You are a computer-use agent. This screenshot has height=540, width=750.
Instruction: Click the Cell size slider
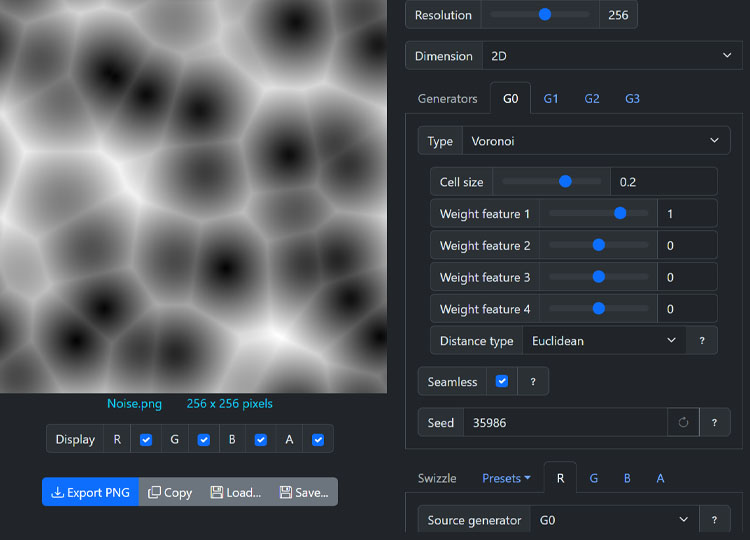tap(552, 182)
